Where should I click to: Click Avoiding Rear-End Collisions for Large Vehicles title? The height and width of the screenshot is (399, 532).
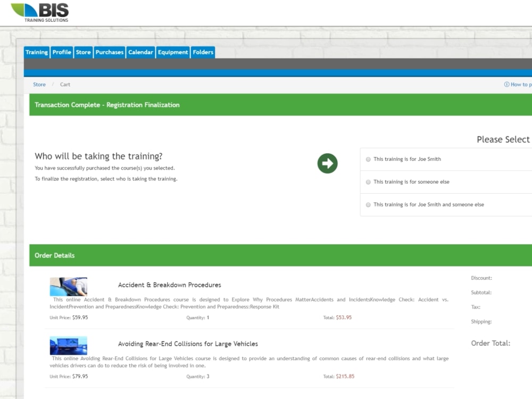(188, 344)
